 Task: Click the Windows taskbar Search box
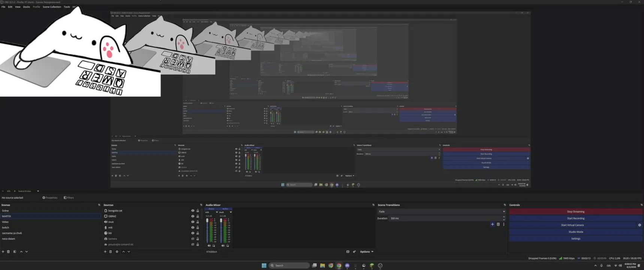pyautogui.click(x=289, y=265)
